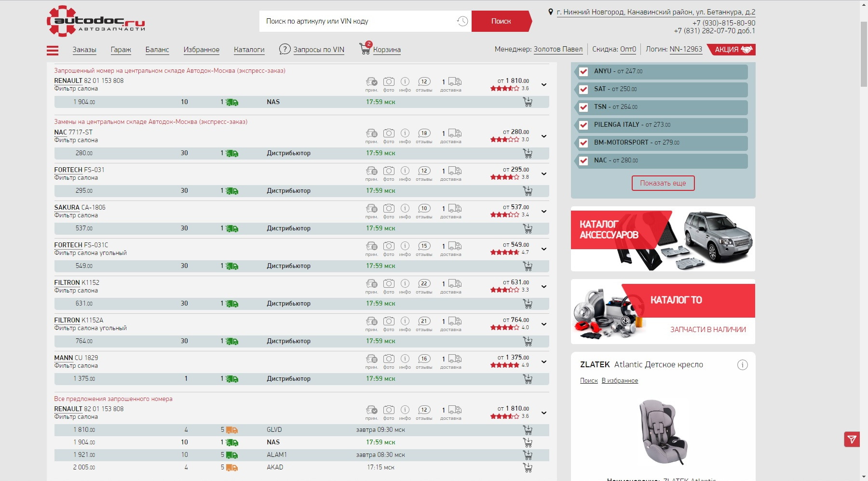
Task: Open the Каталог аксессуаров banner
Action: point(663,239)
